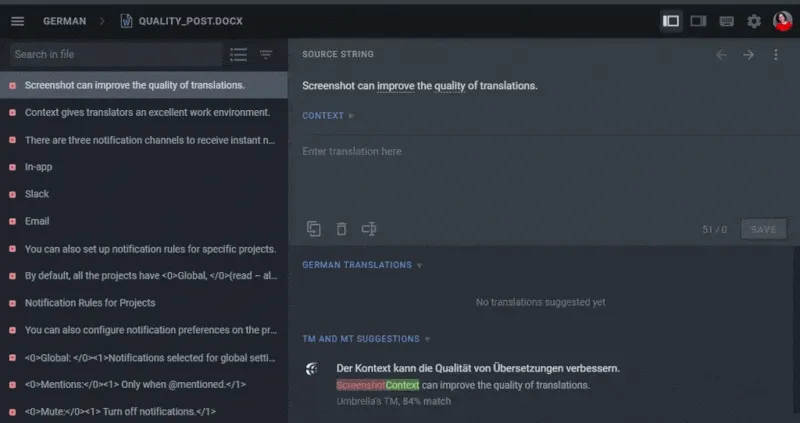Image resolution: width=800 pixels, height=423 pixels.
Task: Open editor settings gear
Action: pyautogui.click(x=754, y=21)
